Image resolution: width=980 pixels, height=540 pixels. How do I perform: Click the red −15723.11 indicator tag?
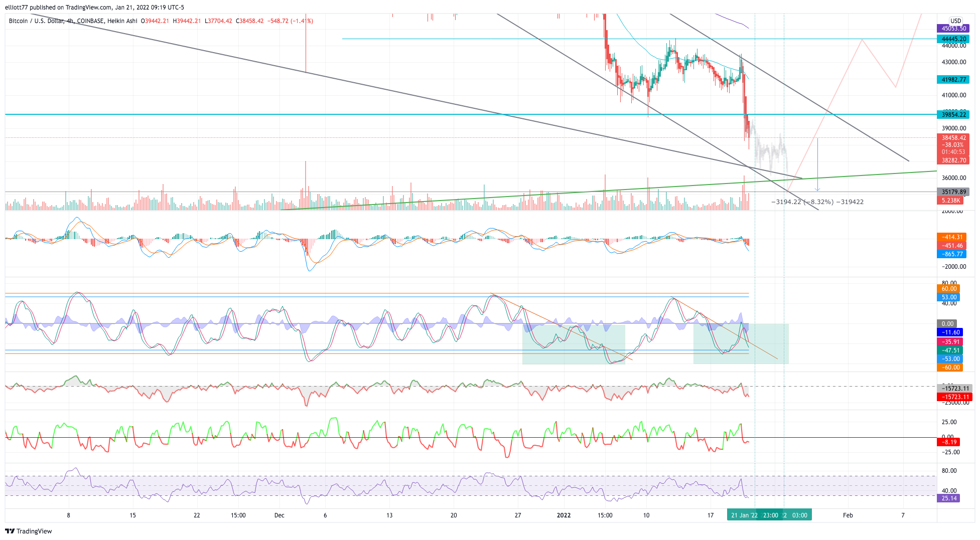[x=954, y=397]
